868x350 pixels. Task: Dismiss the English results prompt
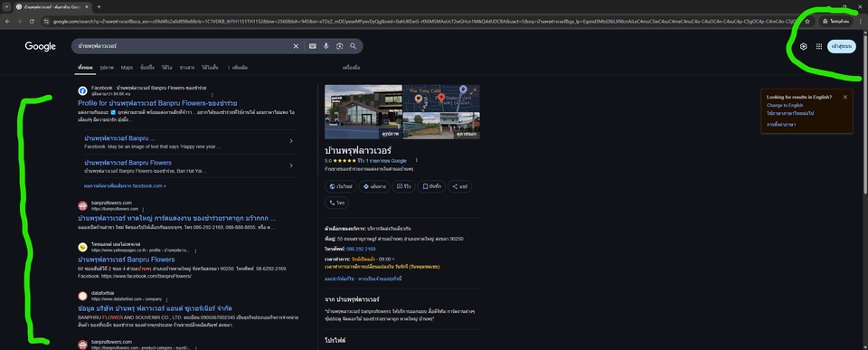tap(845, 97)
